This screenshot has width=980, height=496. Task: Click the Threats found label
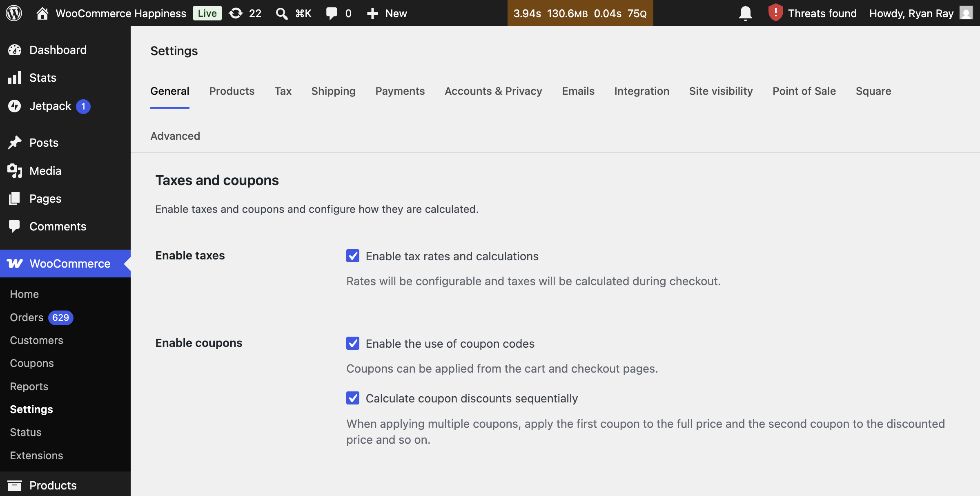tap(822, 13)
